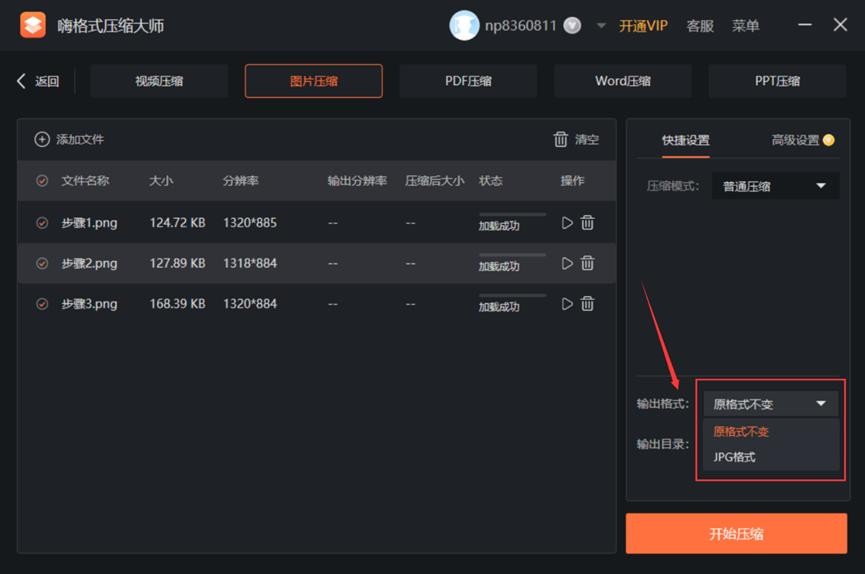Open the 压缩模式 dropdown showing 普通压缩

coord(775,186)
